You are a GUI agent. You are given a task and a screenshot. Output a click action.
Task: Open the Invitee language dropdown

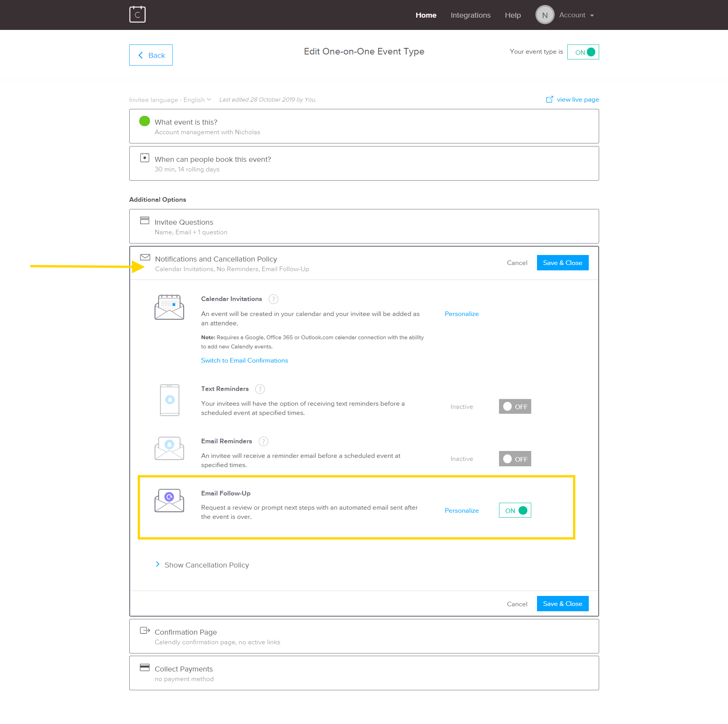[x=170, y=100]
